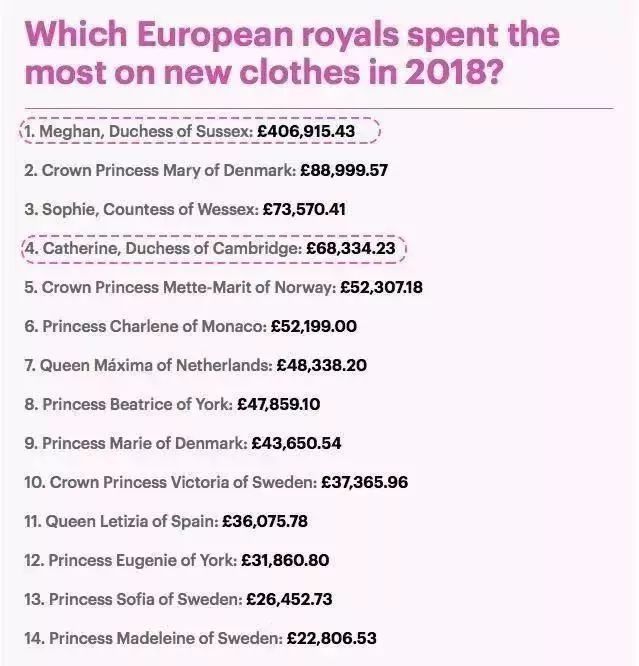Click the infographic title about European royals
Image resolution: width=639 pixels, height=666 pixels.
[292, 53]
